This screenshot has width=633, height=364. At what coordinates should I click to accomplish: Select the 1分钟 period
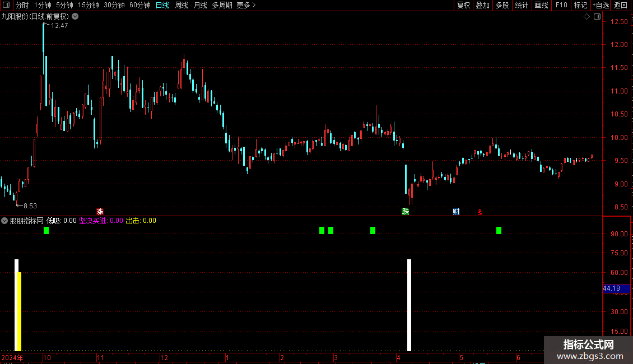click(x=43, y=5)
